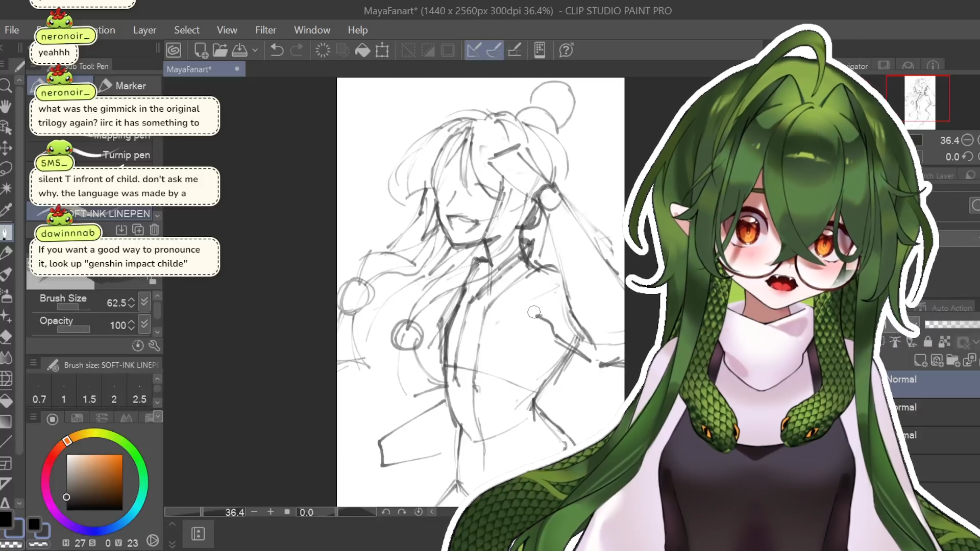980x551 pixels.
Task: Select the Pen tool in tool palette
Action: [x=6, y=233]
